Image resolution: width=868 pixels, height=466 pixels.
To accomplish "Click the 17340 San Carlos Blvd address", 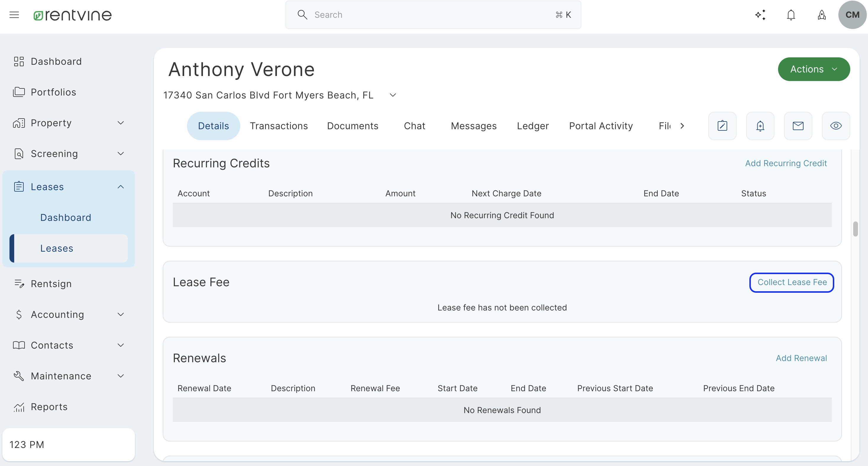I will 268,95.
